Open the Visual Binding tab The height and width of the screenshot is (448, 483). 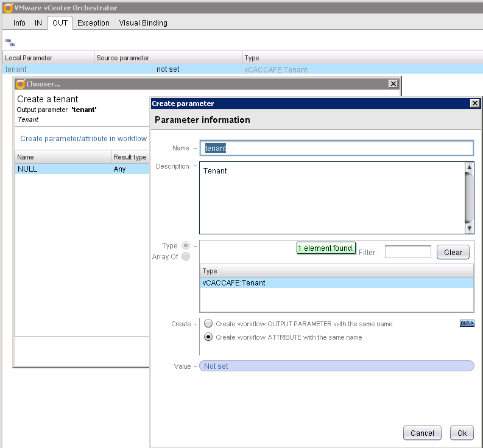pyautogui.click(x=143, y=23)
